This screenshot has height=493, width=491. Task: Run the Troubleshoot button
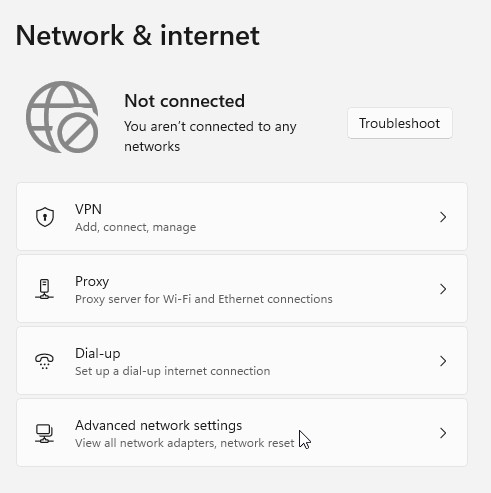pos(400,123)
